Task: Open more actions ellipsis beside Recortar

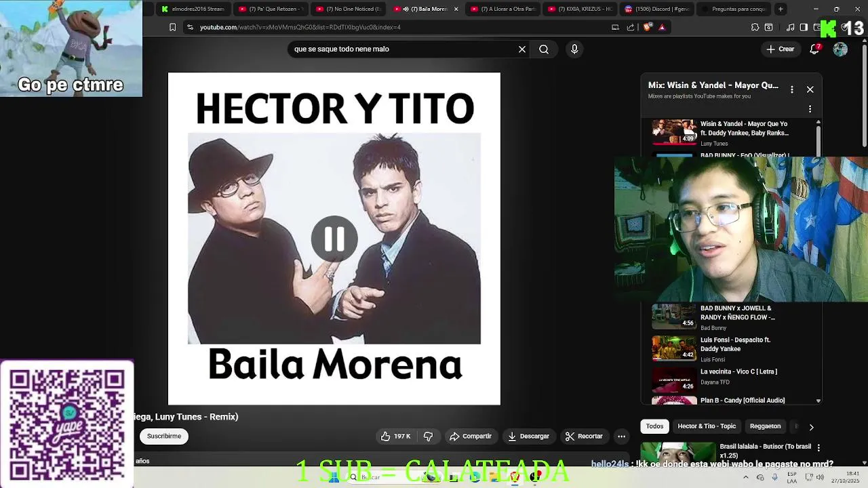Action: 621,436
